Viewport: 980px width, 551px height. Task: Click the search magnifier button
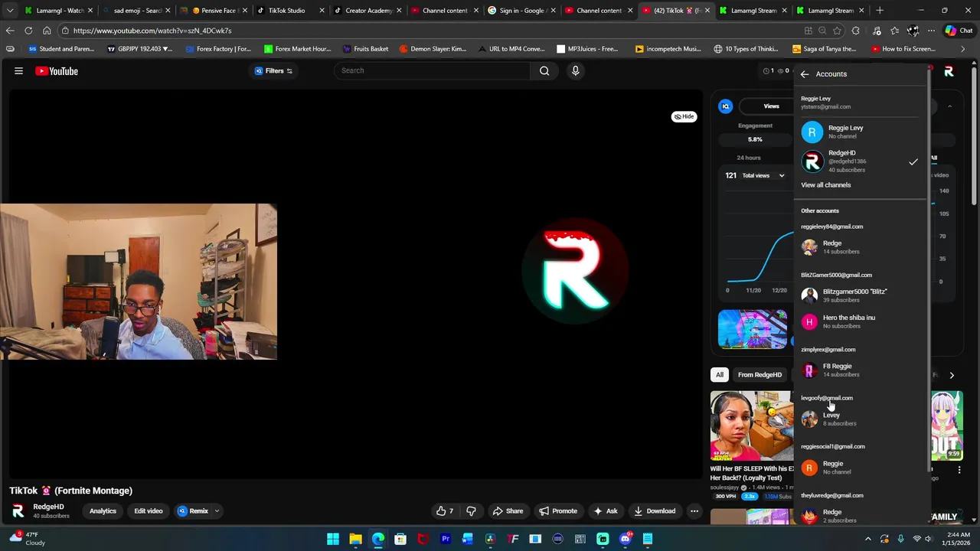click(x=544, y=70)
